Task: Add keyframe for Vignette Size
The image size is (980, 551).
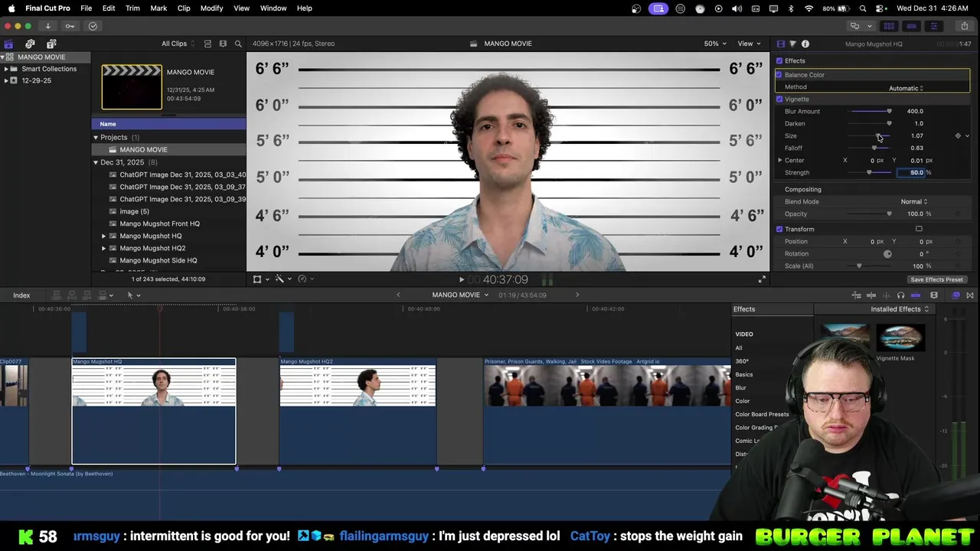Action: tap(958, 135)
